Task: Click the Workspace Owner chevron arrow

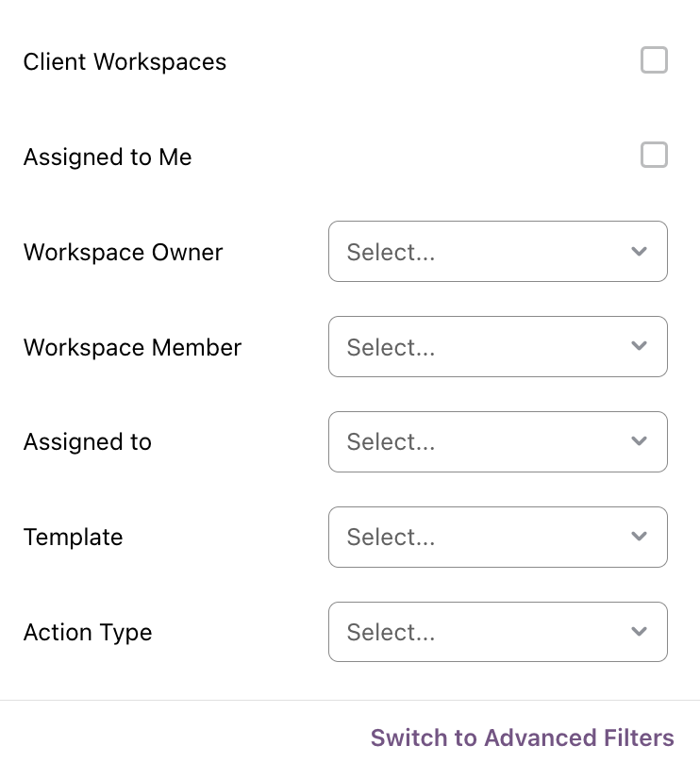Action: (639, 251)
